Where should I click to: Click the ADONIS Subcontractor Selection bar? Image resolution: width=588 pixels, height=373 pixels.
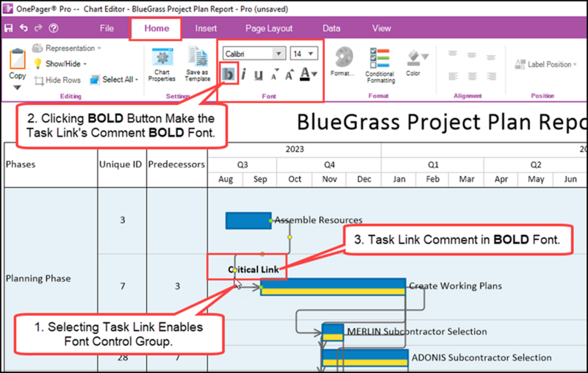coord(365,358)
